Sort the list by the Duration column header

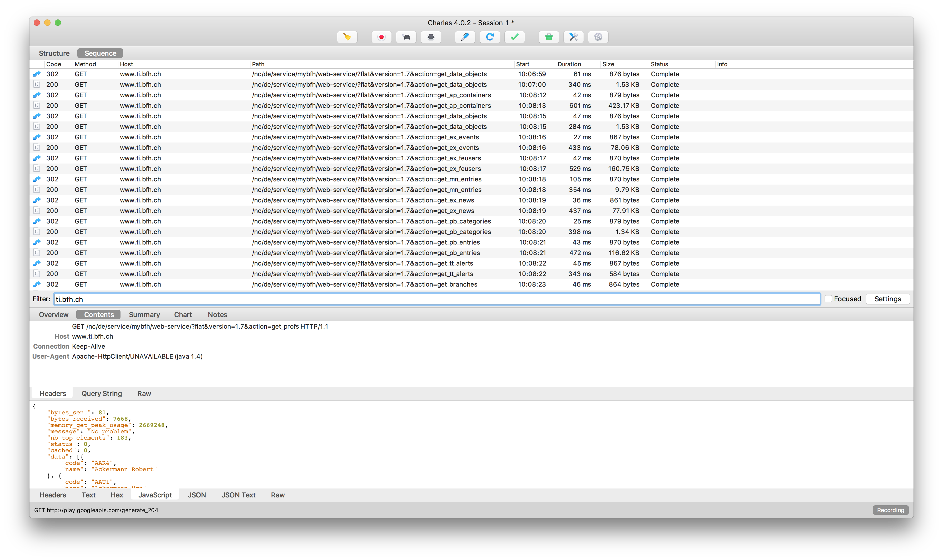[x=569, y=64]
